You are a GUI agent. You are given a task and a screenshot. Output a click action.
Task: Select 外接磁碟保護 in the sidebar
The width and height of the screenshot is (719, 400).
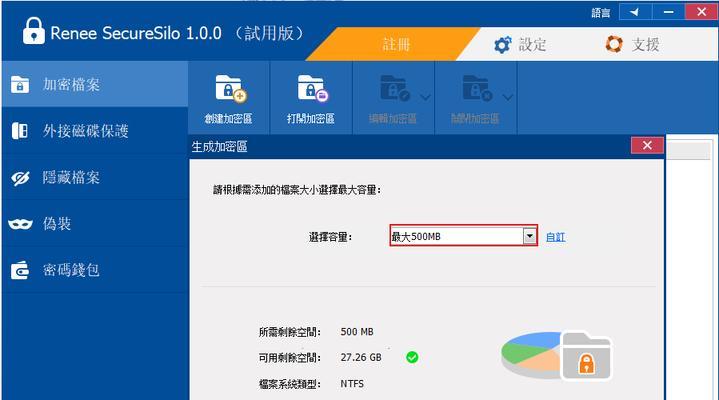[94, 131]
